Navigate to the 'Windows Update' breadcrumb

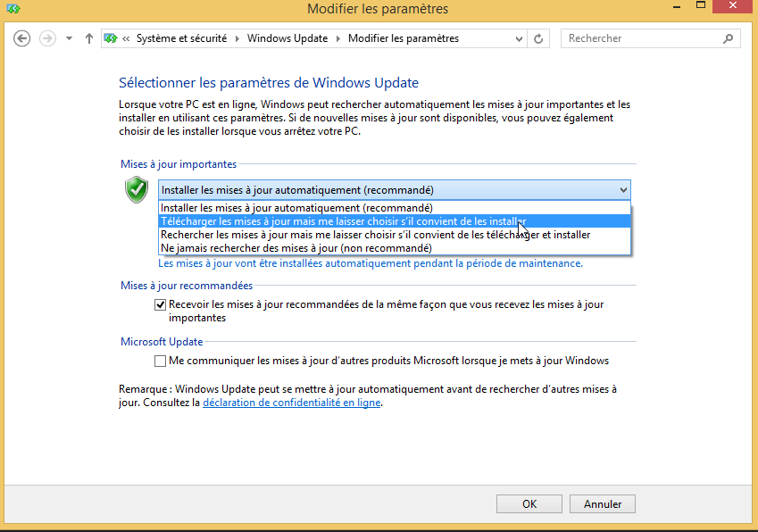pyautogui.click(x=287, y=38)
